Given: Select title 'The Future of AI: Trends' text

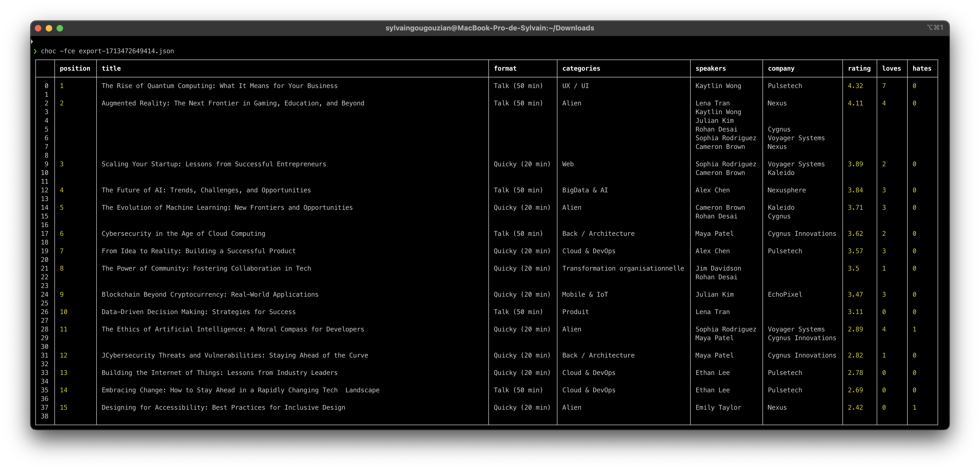Looking at the screenshot, I should pos(206,190).
